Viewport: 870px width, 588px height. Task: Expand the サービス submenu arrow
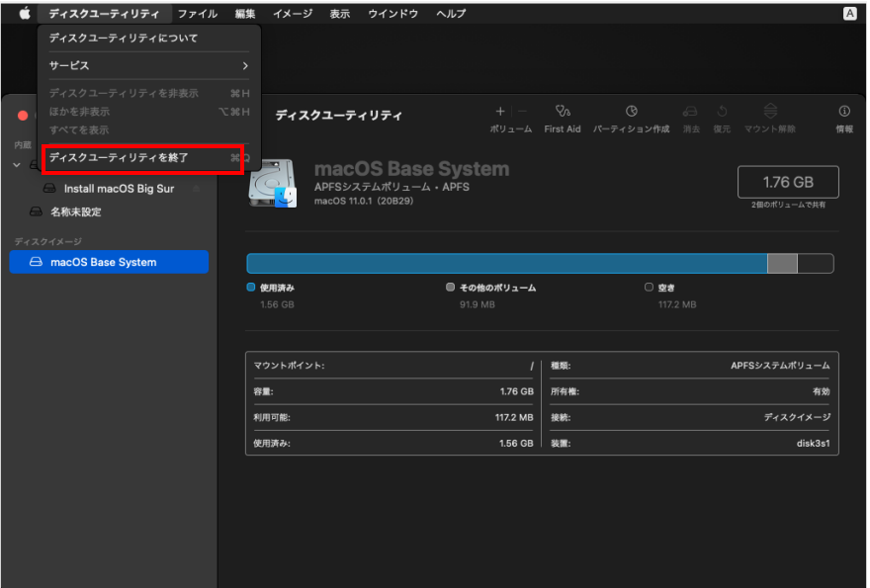[245, 65]
